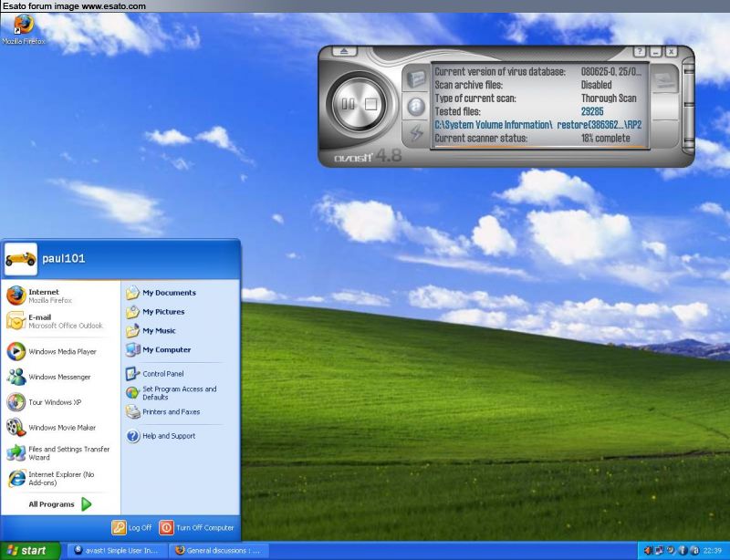Open E-mail Microsoft Office Outlook entry

(x=59, y=321)
